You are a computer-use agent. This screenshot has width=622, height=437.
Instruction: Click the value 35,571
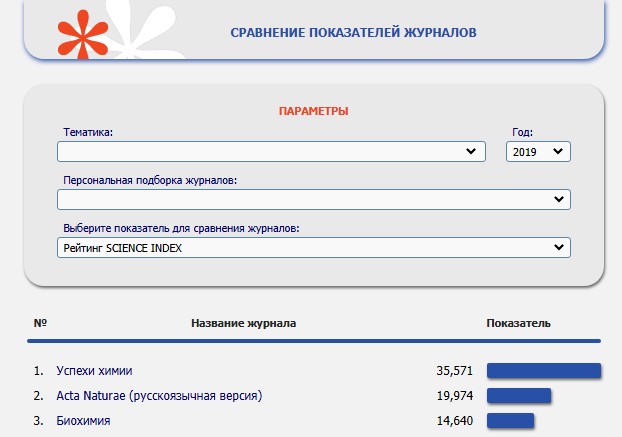(455, 371)
